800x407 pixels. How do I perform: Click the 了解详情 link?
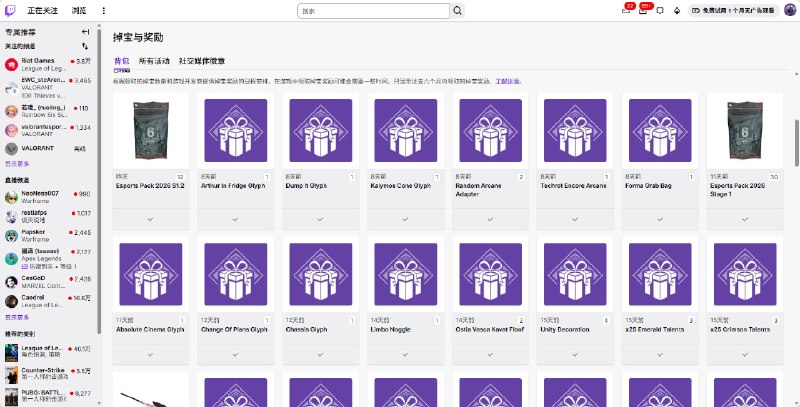click(x=508, y=81)
